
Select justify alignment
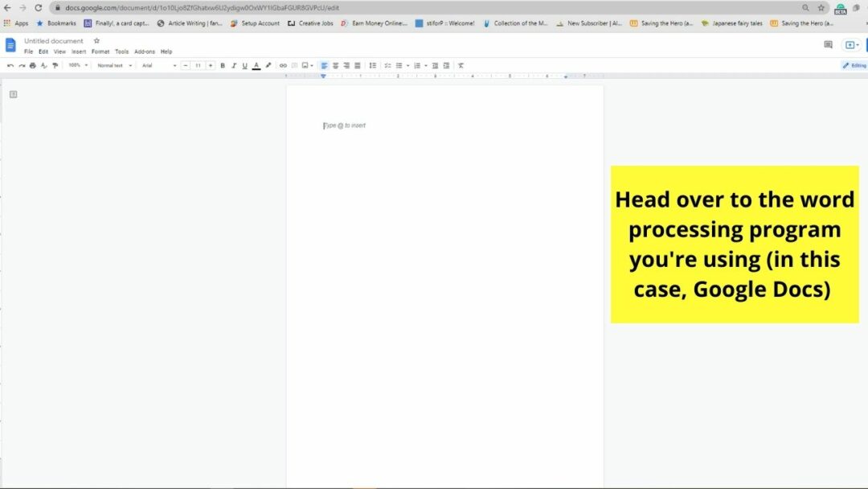click(x=358, y=65)
